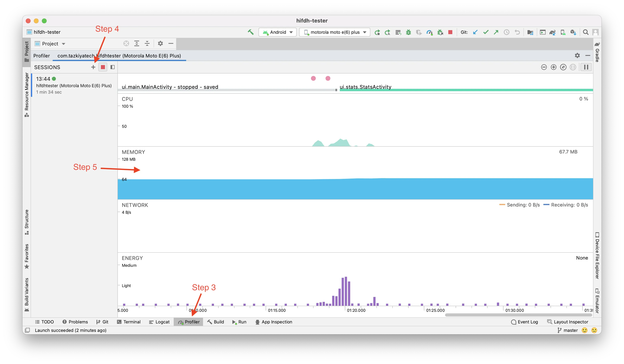
Task: Stop the current profiling session
Action: click(x=103, y=67)
